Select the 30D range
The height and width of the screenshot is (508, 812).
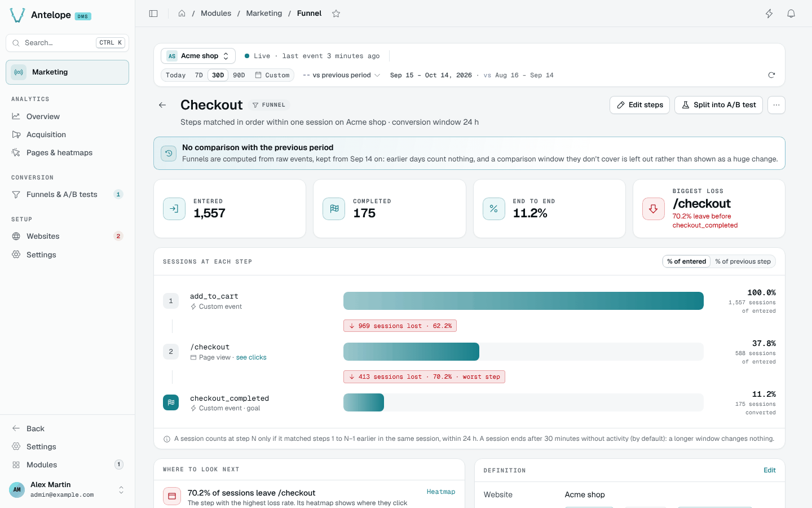tap(218, 75)
